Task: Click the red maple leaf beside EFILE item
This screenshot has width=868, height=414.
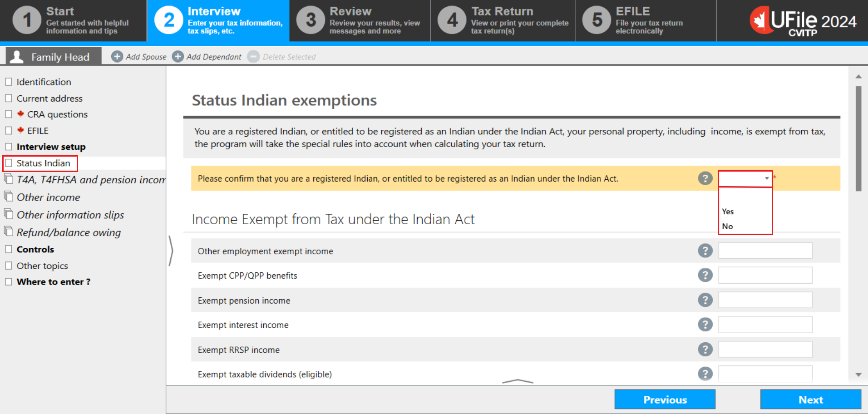Action: coord(20,130)
